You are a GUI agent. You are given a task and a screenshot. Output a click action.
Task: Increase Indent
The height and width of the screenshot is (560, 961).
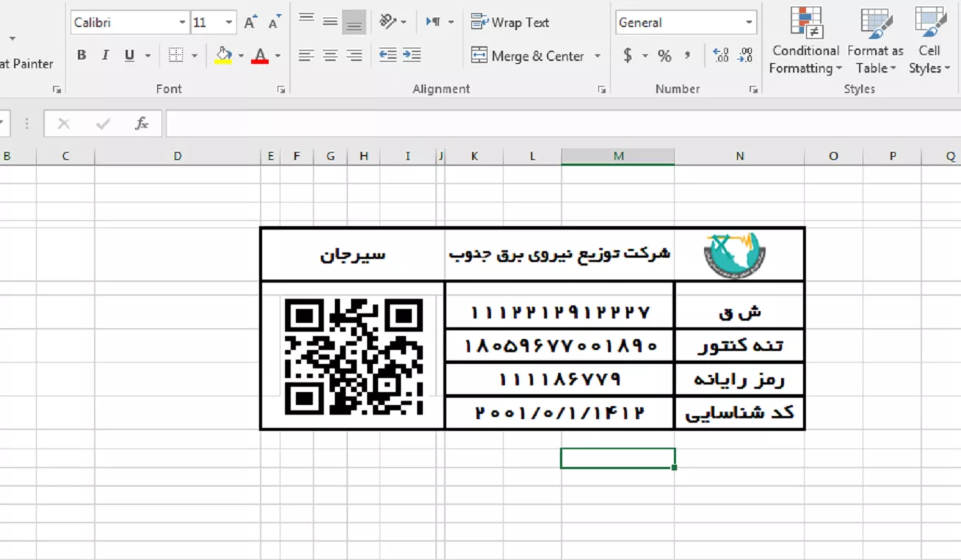[x=412, y=55]
